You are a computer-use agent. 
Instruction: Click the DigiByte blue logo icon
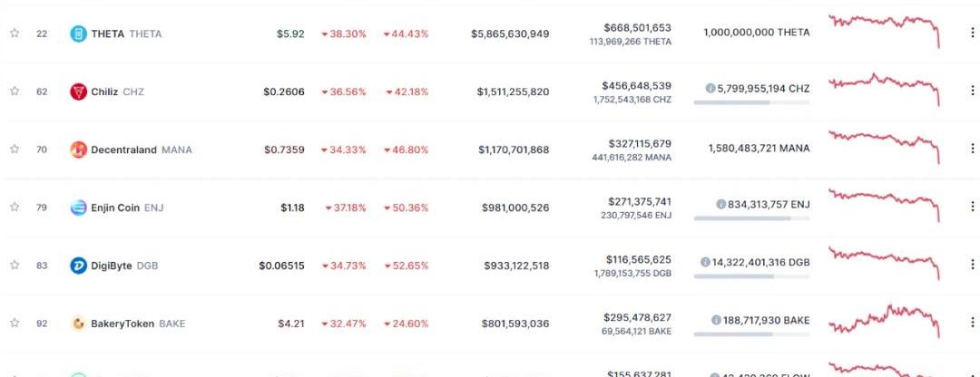pyautogui.click(x=78, y=266)
